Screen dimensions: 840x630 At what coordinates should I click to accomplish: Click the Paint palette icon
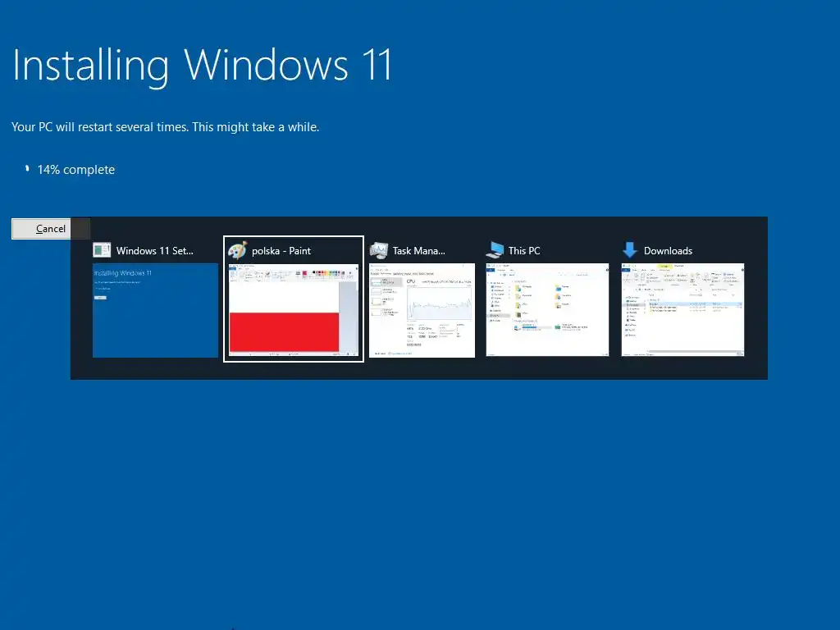click(237, 250)
